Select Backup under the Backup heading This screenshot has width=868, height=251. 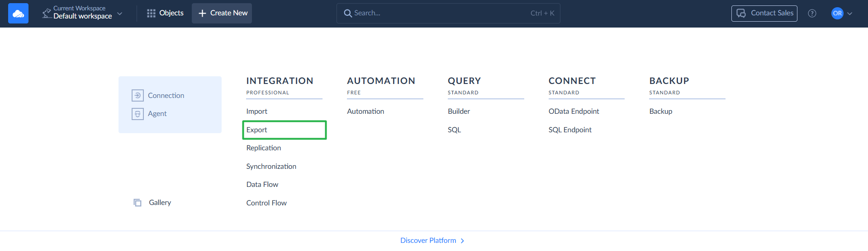[660, 112]
